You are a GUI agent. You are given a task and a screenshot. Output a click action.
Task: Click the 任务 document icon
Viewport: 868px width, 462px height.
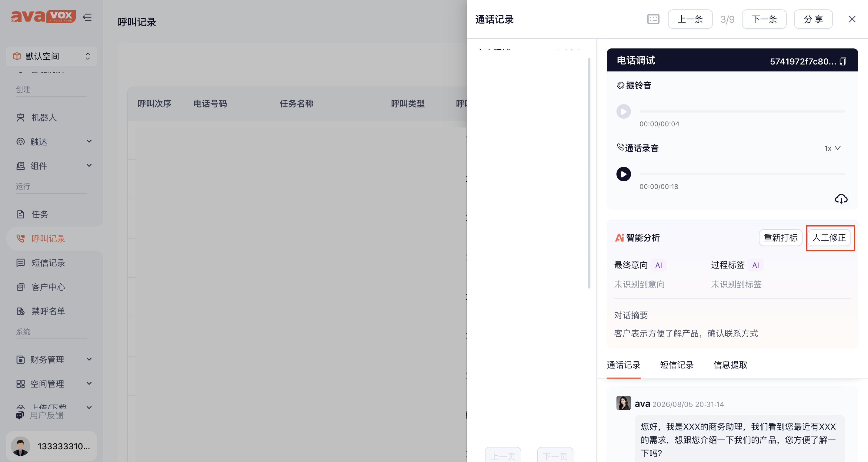[21, 214]
